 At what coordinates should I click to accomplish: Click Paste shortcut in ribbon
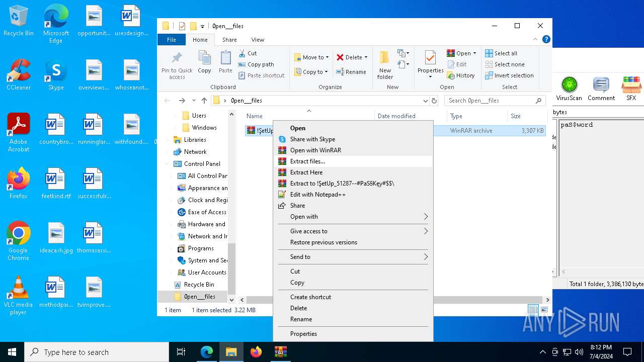(262, 75)
